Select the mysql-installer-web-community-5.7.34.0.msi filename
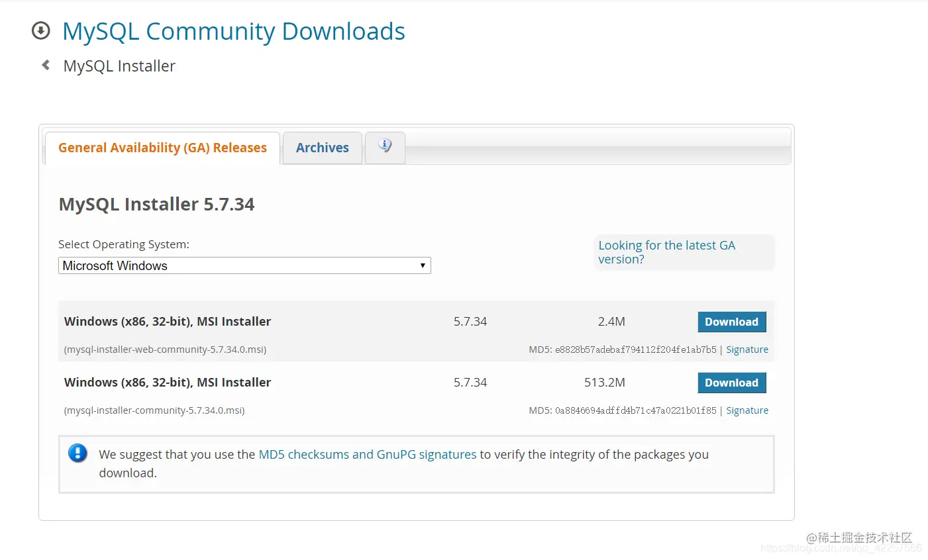928x560 pixels. pyautogui.click(x=165, y=350)
